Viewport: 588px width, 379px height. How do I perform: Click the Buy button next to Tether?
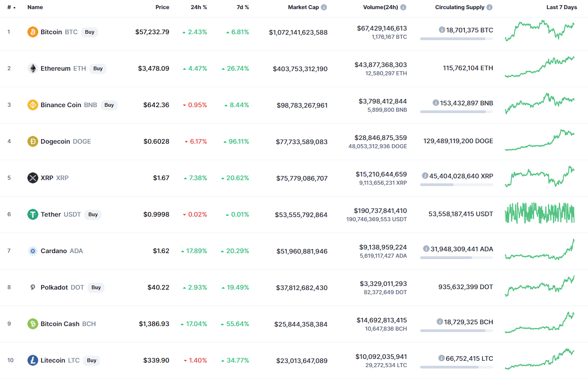(x=93, y=214)
